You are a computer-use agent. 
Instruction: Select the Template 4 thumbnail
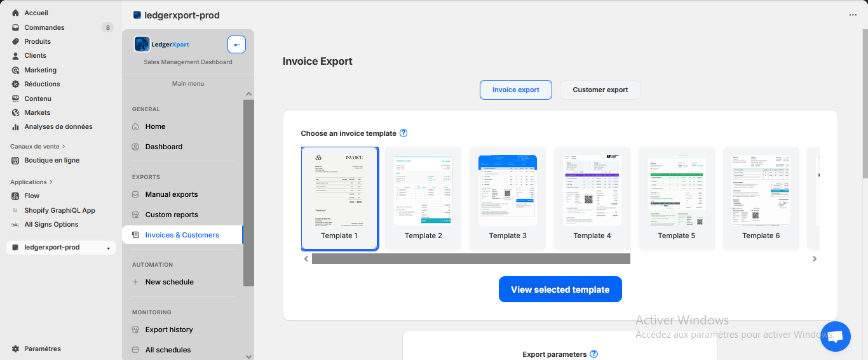click(x=592, y=198)
